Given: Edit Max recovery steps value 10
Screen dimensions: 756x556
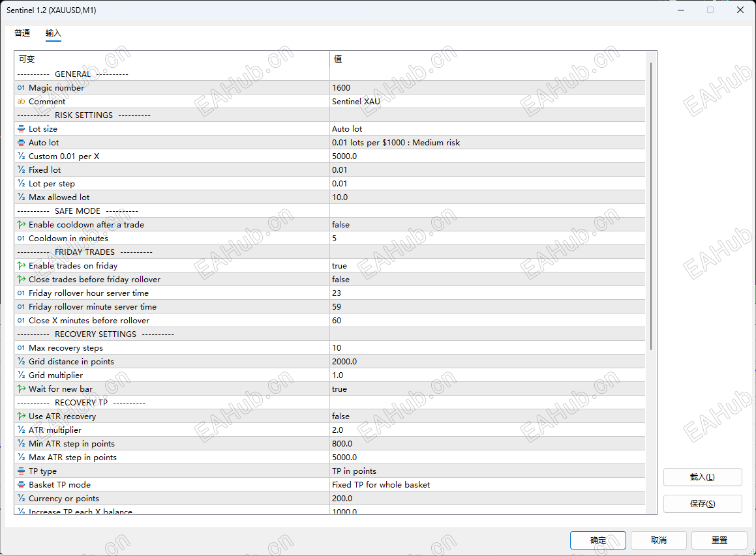Looking at the screenshot, I should click(487, 348).
